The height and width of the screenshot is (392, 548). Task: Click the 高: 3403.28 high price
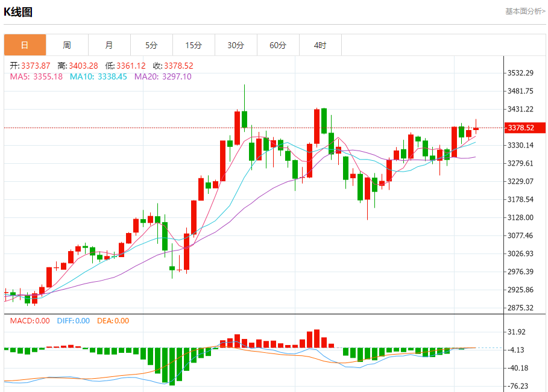click(x=78, y=66)
